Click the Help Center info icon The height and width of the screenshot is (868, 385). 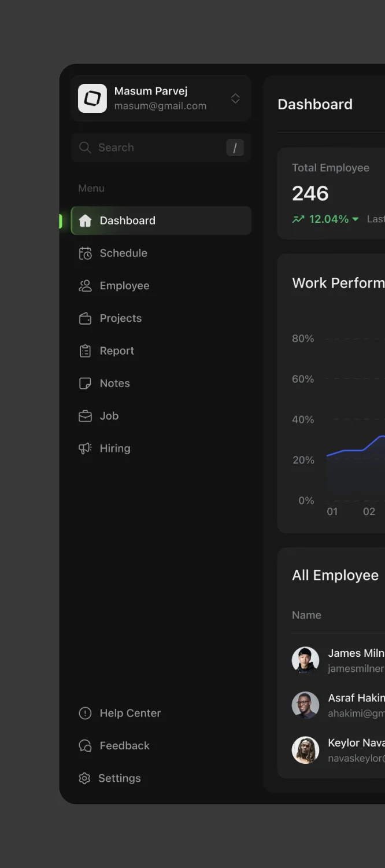[x=85, y=713]
